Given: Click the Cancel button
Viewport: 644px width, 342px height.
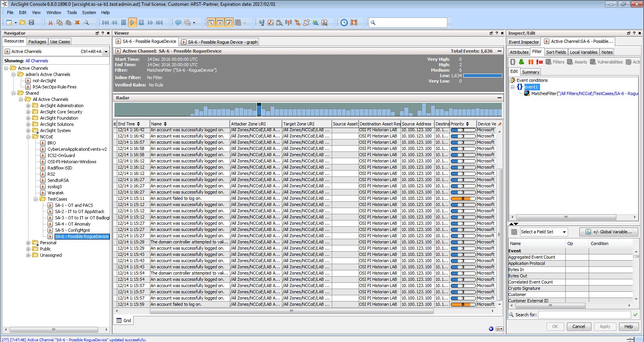Looking at the screenshot, I should (x=579, y=326).
